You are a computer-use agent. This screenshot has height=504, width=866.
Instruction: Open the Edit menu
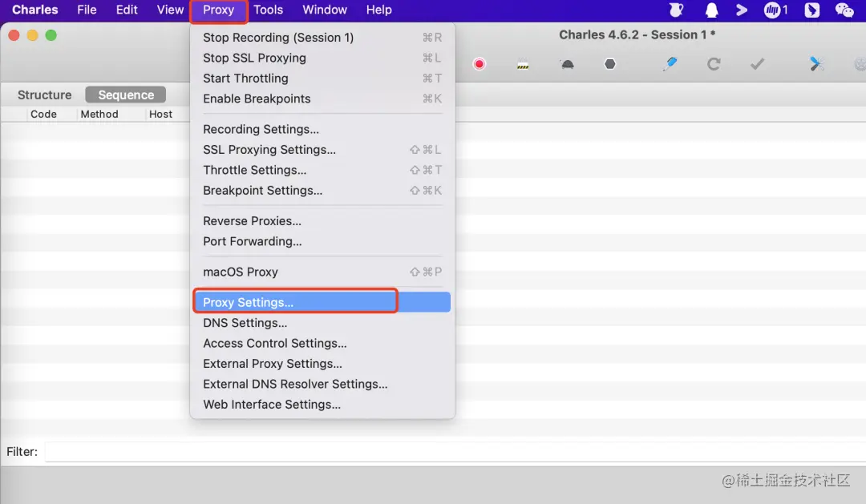[127, 10]
